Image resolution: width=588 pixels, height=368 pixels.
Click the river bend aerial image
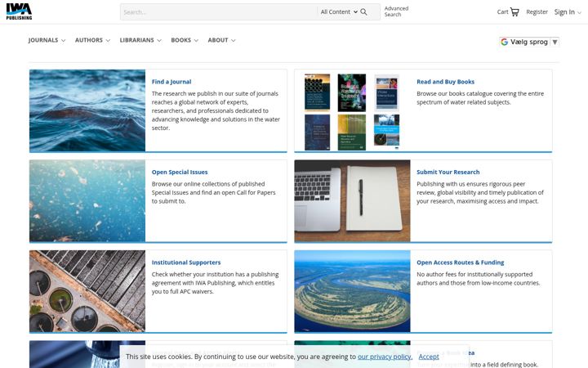click(352, 291)
